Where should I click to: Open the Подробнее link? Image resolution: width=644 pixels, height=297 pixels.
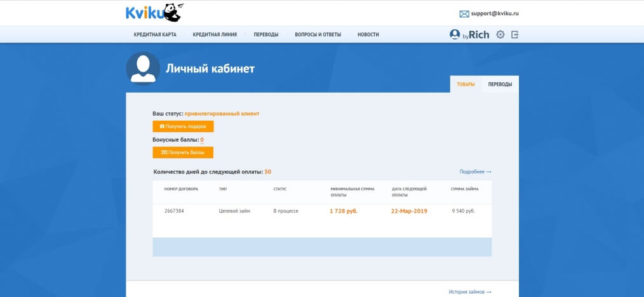click(475, 172)
